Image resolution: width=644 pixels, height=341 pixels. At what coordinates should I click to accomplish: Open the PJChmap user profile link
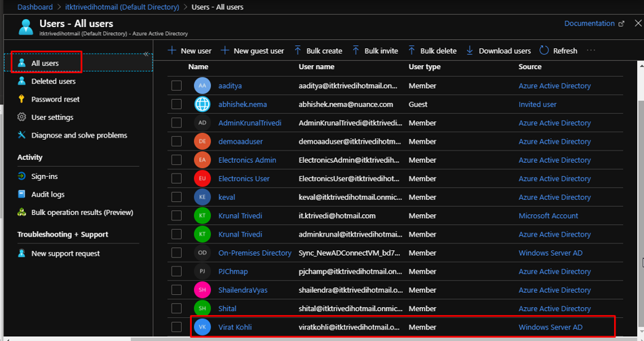233,272
